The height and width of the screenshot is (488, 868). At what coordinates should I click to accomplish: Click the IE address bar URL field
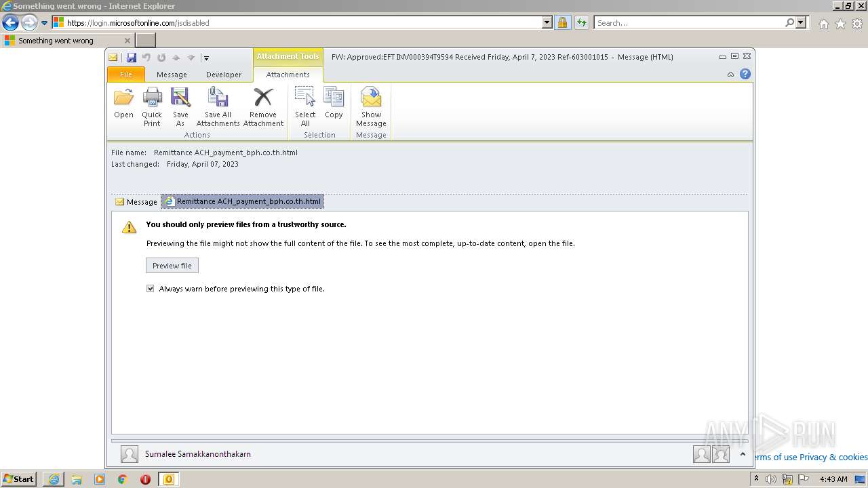(x=304, y=22)
